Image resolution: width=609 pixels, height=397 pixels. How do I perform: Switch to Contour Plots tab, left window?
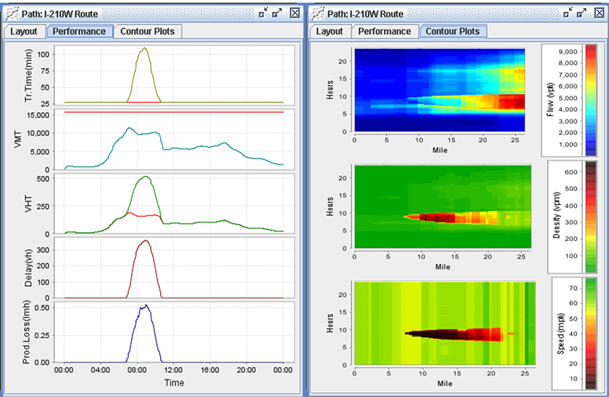click(x=147, y=31)
